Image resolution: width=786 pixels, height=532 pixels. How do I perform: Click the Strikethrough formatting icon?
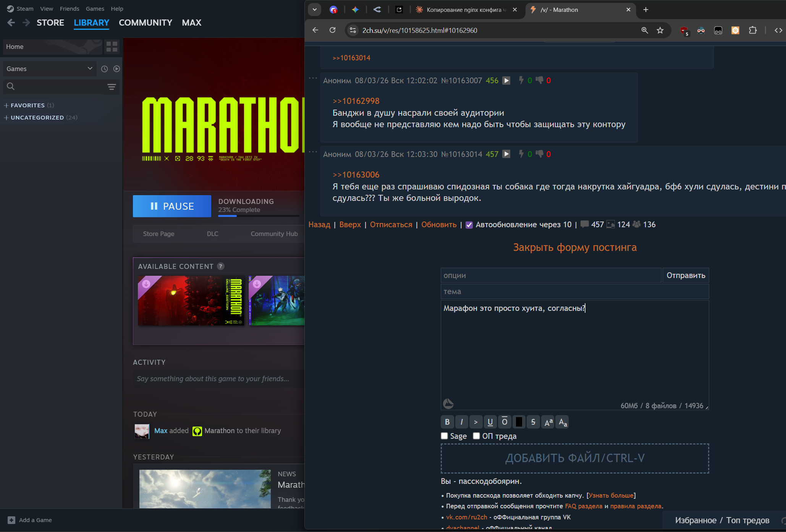coord(533,422)
